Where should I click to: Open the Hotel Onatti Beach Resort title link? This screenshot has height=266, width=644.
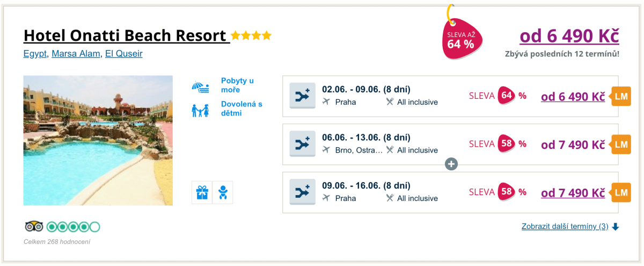pyautogui.click(x=126, y=36)
